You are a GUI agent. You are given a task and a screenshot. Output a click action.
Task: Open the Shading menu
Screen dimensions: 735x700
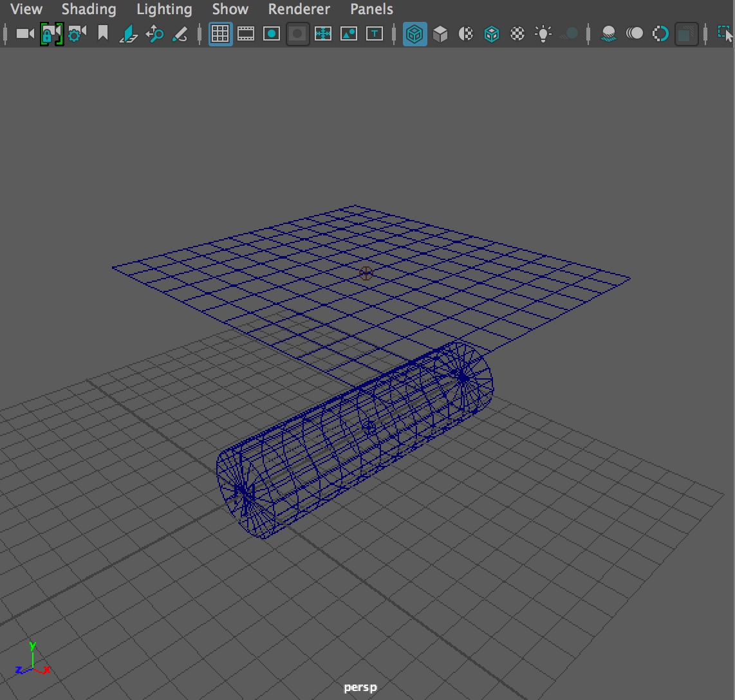tap(89, 9)
